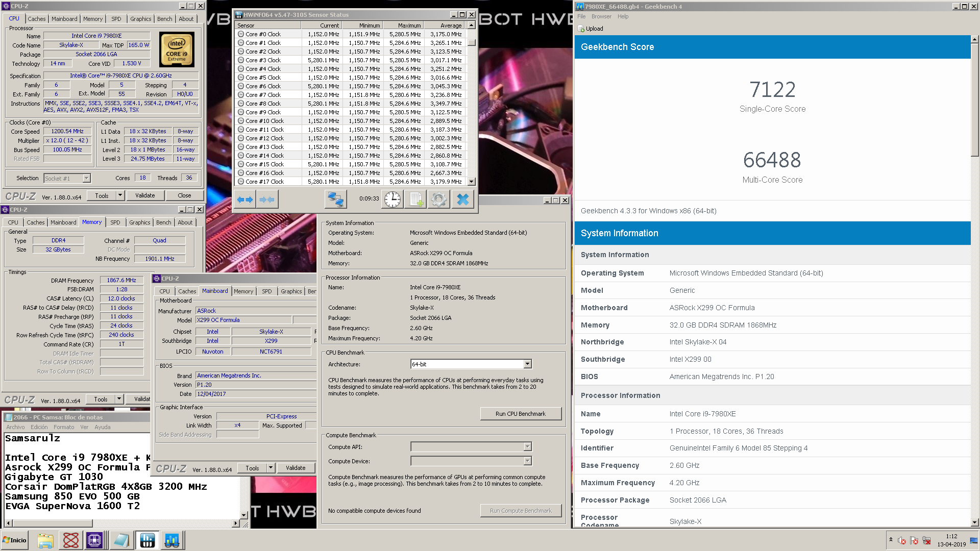Switch to Notepad taskbar button

(121, 540)
